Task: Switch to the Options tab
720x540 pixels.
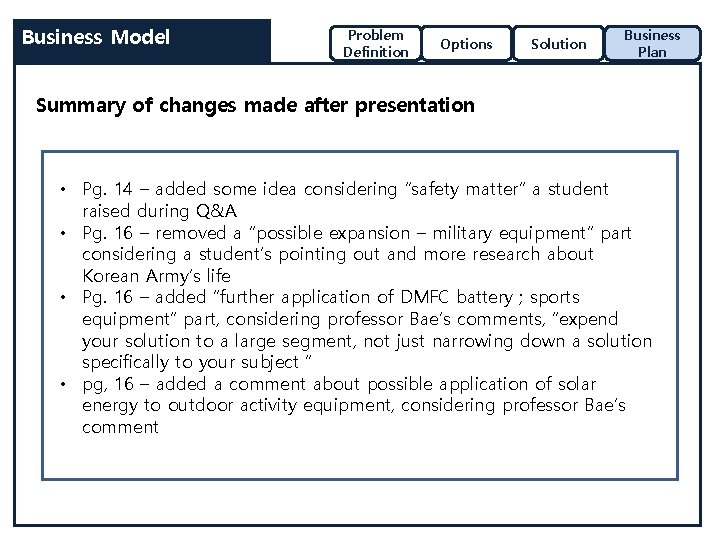Action: point(466,44)
